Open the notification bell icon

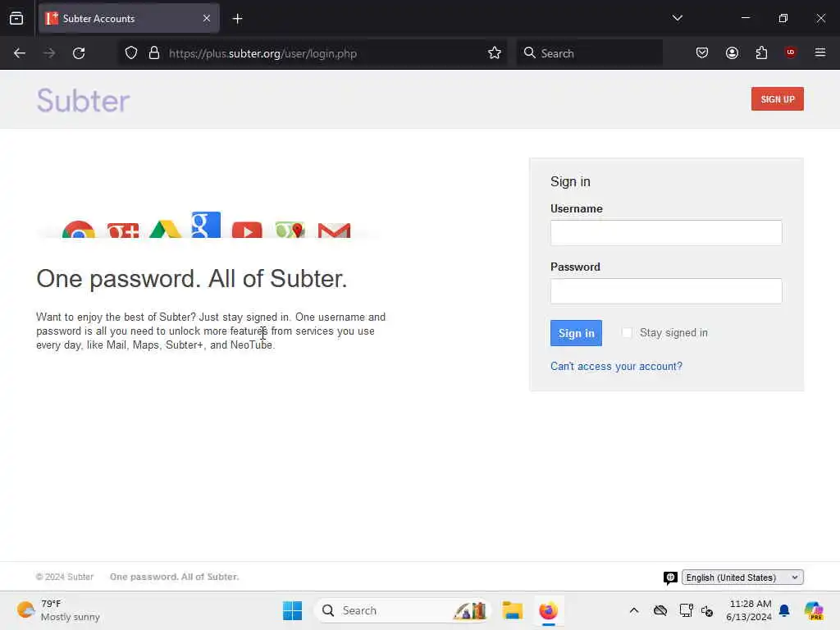(x=784, y=610)
